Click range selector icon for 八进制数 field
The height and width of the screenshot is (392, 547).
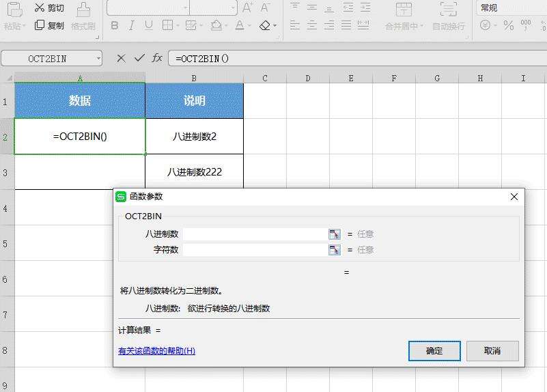[334, 234]
